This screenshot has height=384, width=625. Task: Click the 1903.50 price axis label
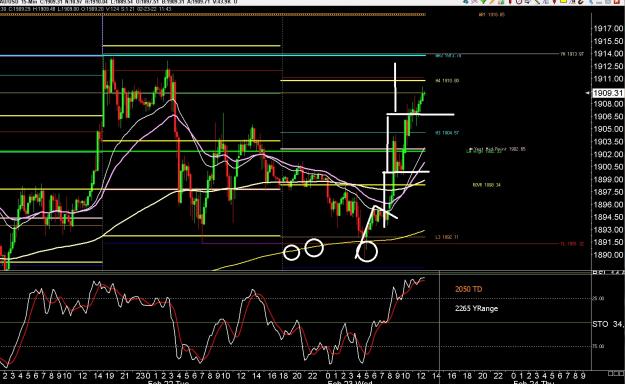click(x=608, y=142)
